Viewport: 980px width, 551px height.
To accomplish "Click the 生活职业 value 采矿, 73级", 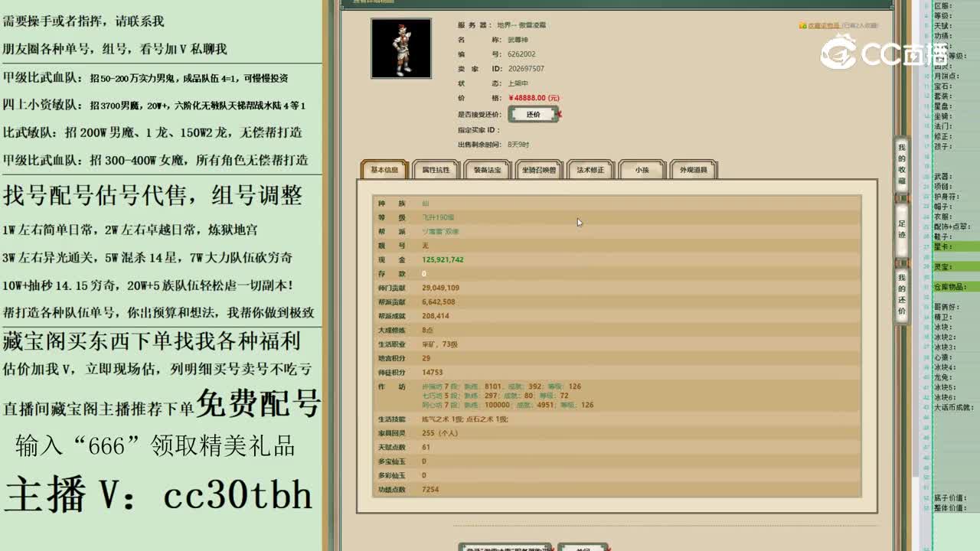I will tap(439, 344).
